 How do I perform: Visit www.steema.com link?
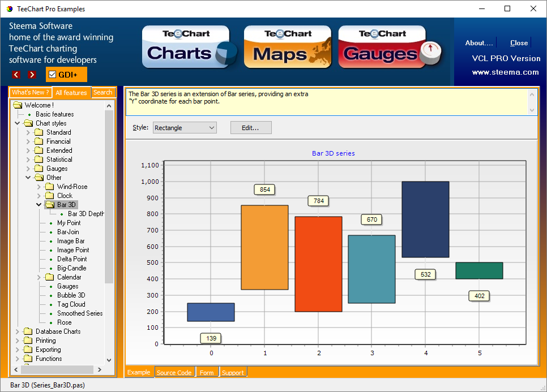click(x=505, y=72)
